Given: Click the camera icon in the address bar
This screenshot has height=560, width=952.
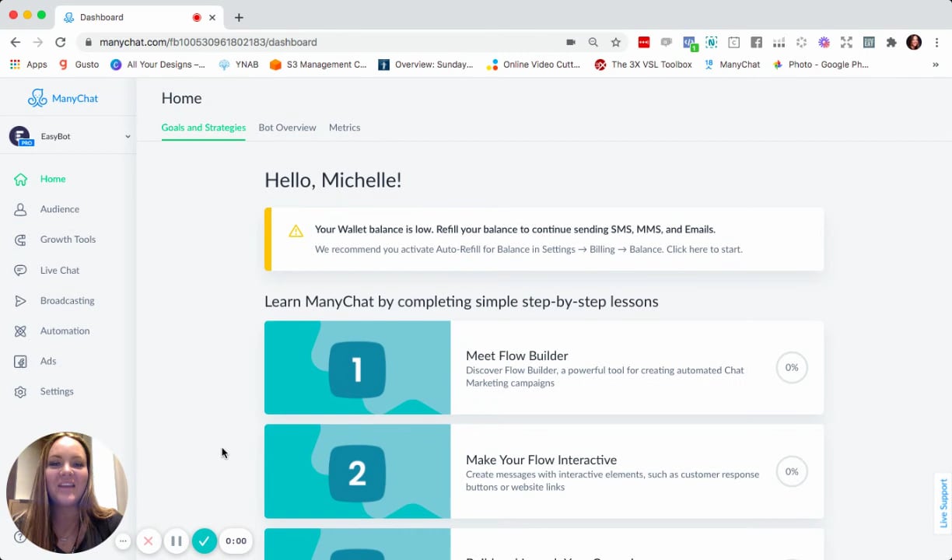Looking at the screenshot, I should (x=571, y=42).
